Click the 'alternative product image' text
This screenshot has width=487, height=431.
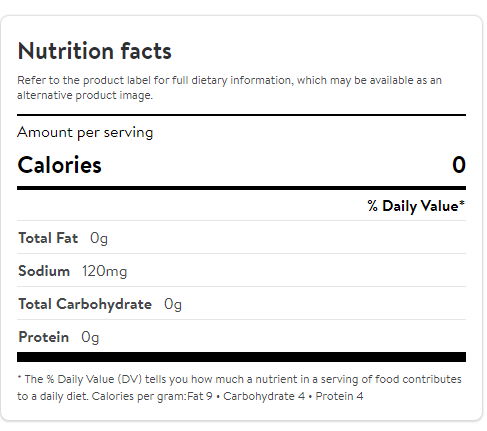[85, 95]
